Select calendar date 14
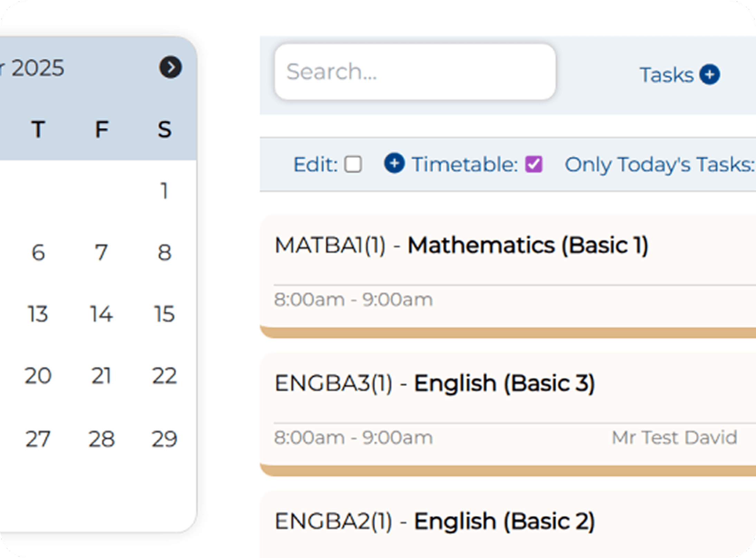This screenshot has width=756, height=558. pyautogui.click(x=101, y=314)
